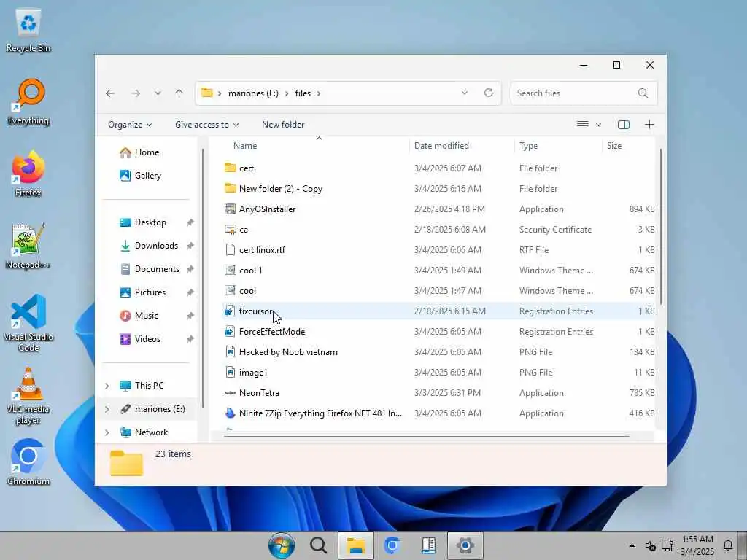Launch Everything search desktop shortcut
Screen dimensions: 747x560
coord(28,102)
